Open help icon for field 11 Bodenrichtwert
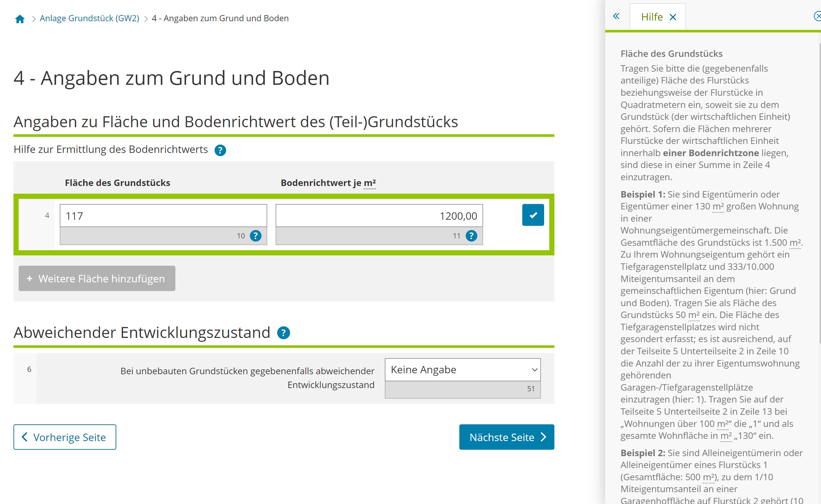The image size is (821, 504). (471, 236)
